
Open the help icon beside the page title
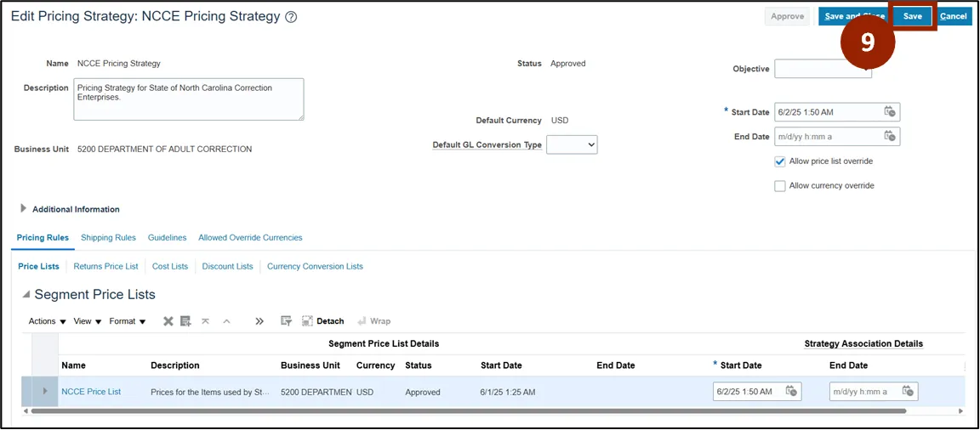291,18
